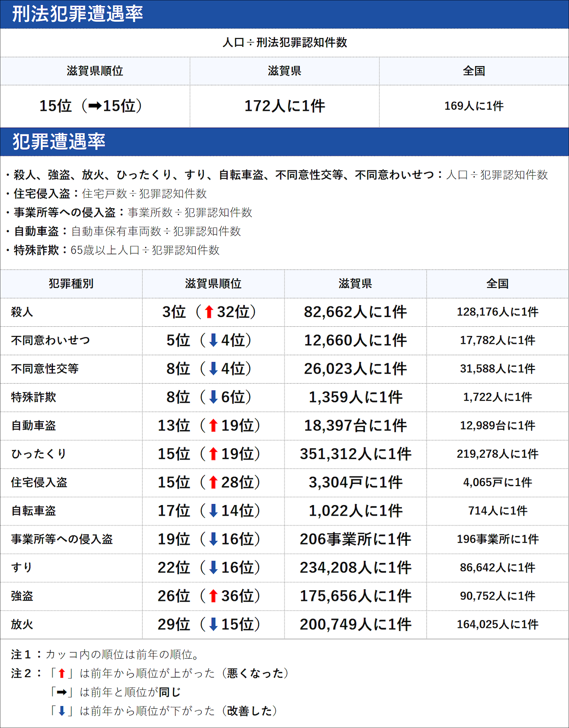Click the 164,025人に1件 cell
This screenshot has width=569, height=728.
[498, 625]
